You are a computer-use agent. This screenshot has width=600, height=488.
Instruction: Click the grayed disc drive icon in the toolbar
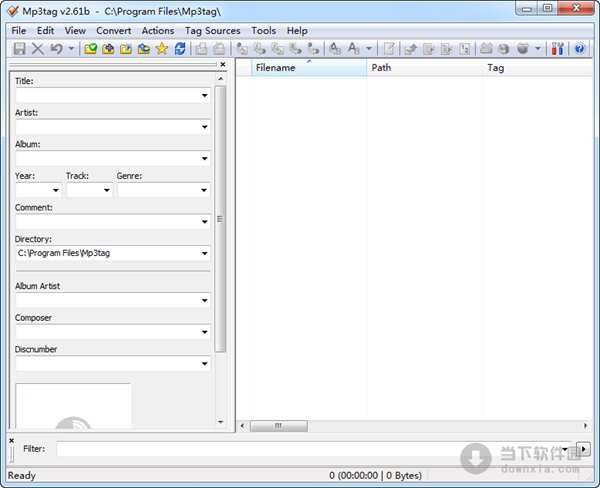click(x=486, y=49)
